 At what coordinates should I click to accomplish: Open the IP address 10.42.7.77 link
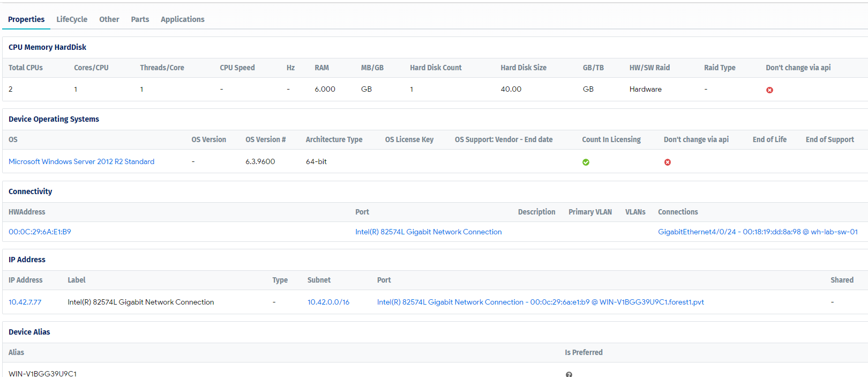25,302
